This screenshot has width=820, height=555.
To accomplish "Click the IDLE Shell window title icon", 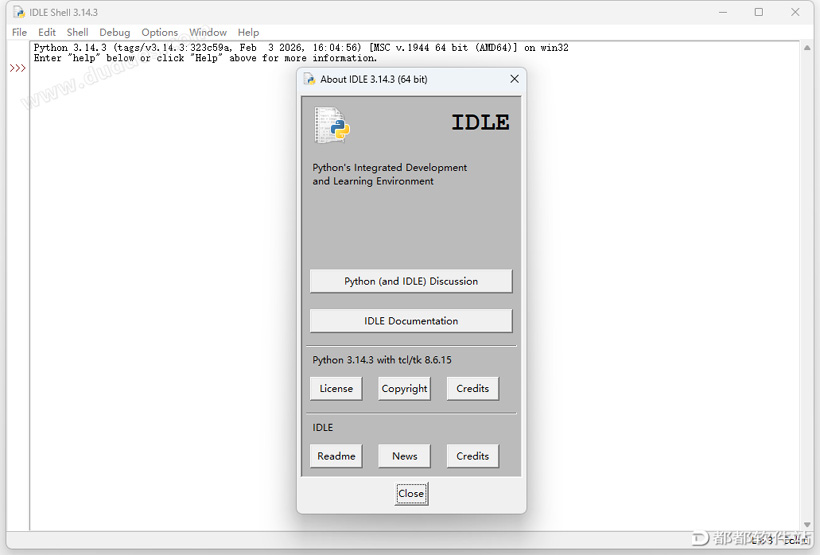I will click(x=19, y=12).
